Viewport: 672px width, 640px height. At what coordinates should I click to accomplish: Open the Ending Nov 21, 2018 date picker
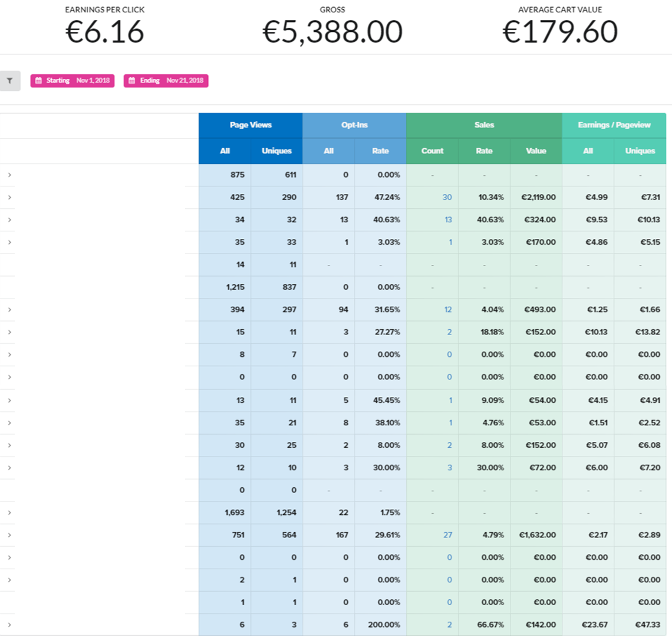(x=166, y=81)
